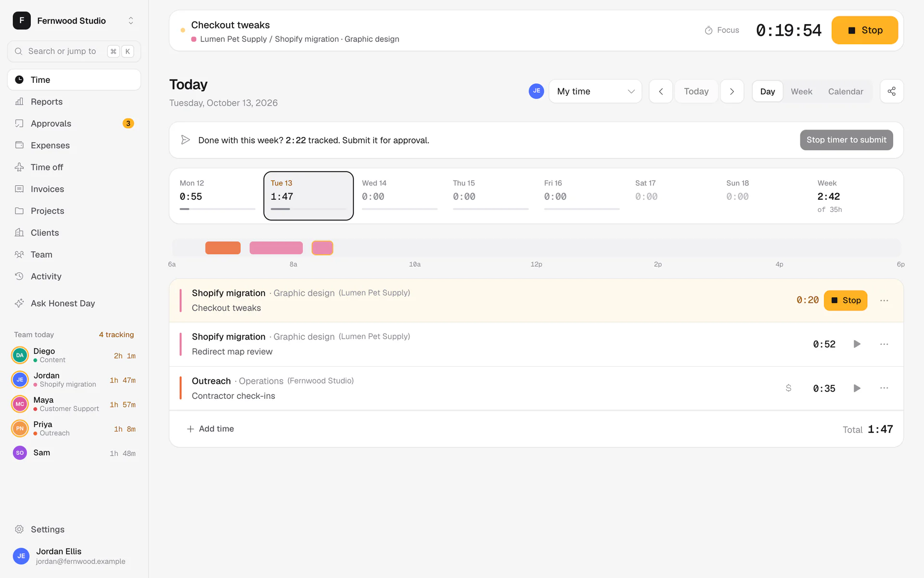Image resolution: width=924 pixels, height=578 pixels.
Task: Go to previous day arrow
Action: tap(661, 92)
